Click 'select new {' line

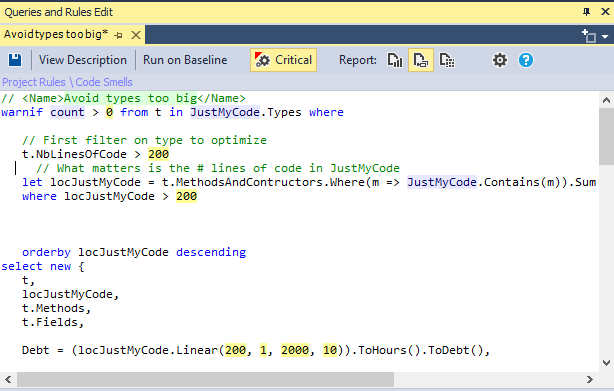[x=43, y=267]
